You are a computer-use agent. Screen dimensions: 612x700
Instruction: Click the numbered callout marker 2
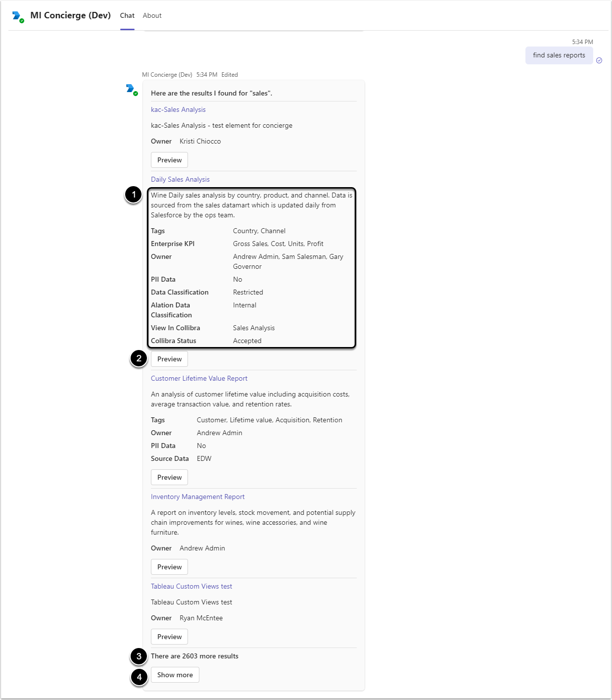[x=139, y=358]
